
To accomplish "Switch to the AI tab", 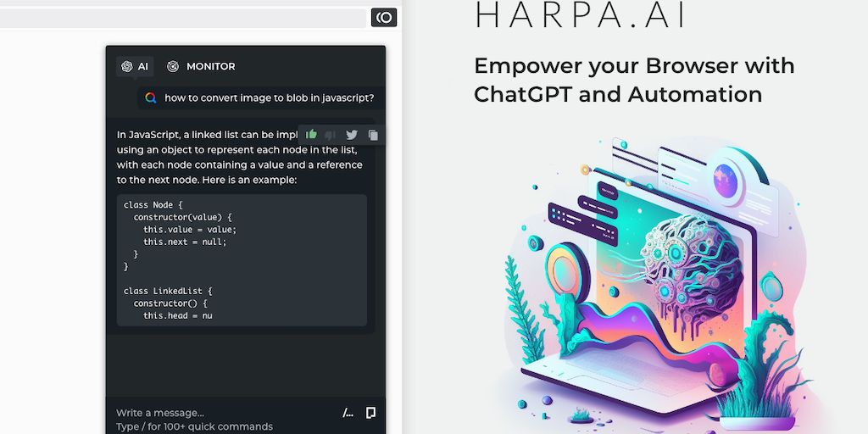I will pos(135,66).
